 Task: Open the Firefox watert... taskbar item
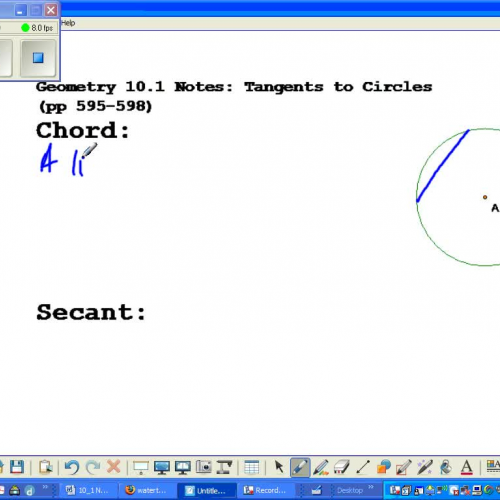coord(147,490)
